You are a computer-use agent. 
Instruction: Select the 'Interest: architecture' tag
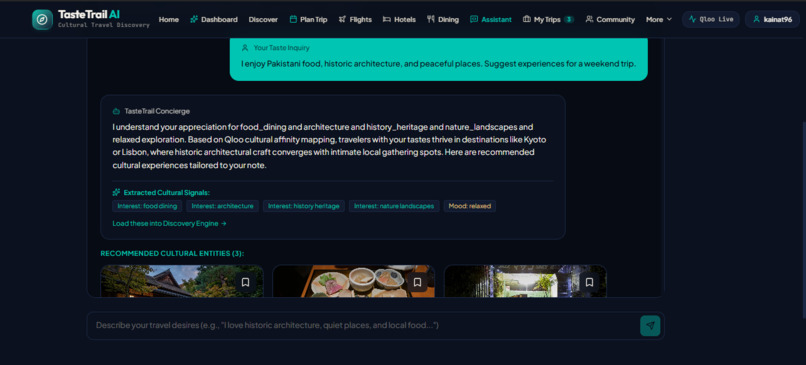222,206
